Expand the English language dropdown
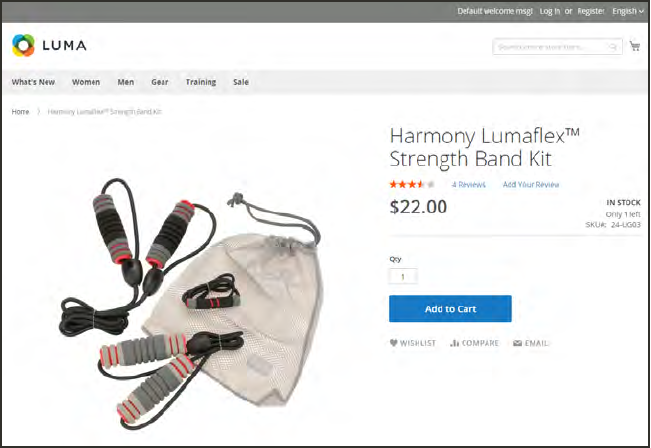The width and height of the screenshot is (651, 448). tap(628, 11)
